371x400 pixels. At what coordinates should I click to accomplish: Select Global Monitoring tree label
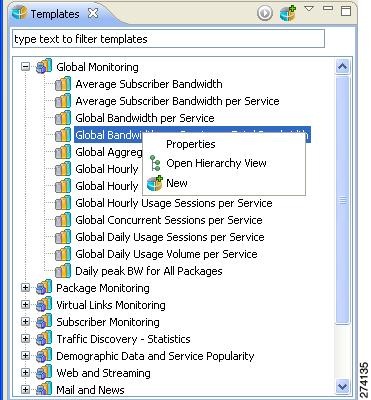click(97, 67)
